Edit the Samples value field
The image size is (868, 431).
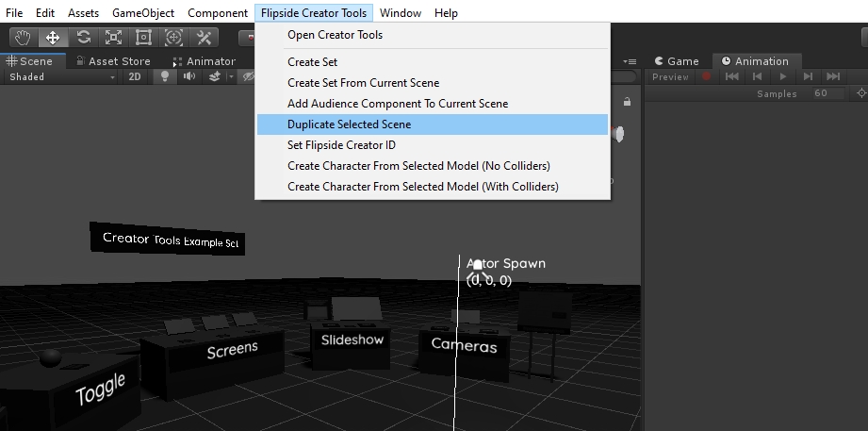828,93
